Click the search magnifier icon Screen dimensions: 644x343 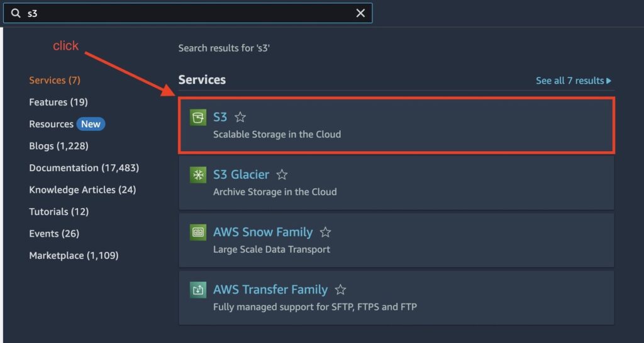pos(16,13)
